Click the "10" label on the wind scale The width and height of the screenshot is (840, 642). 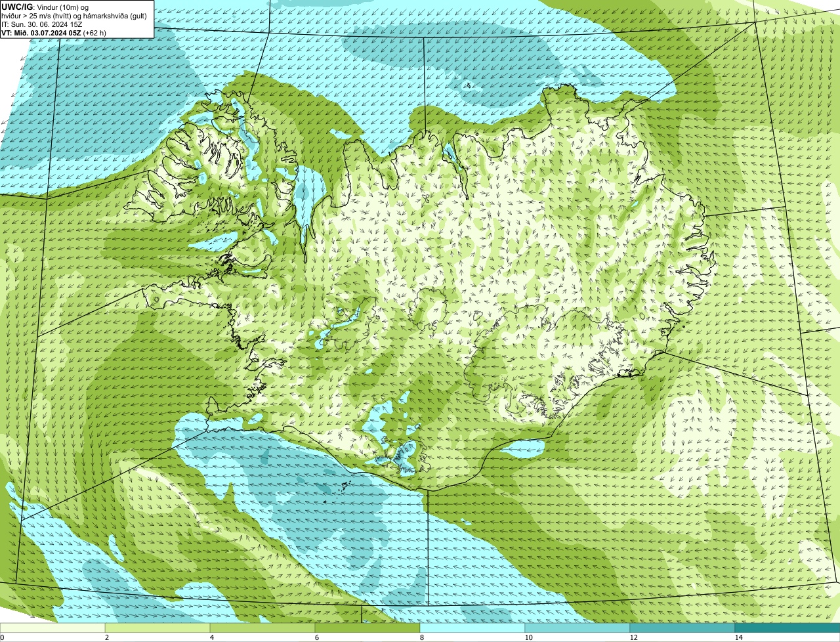pos(528,637)
